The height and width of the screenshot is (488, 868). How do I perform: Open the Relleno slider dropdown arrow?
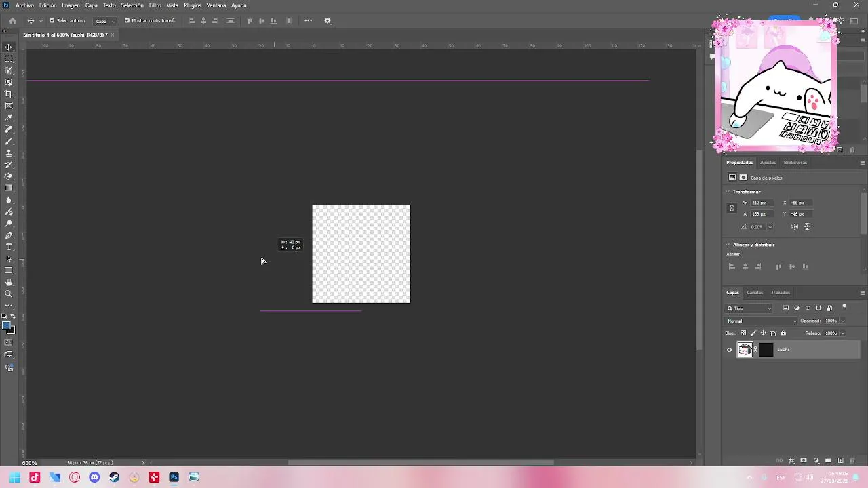tap(843, 333)
